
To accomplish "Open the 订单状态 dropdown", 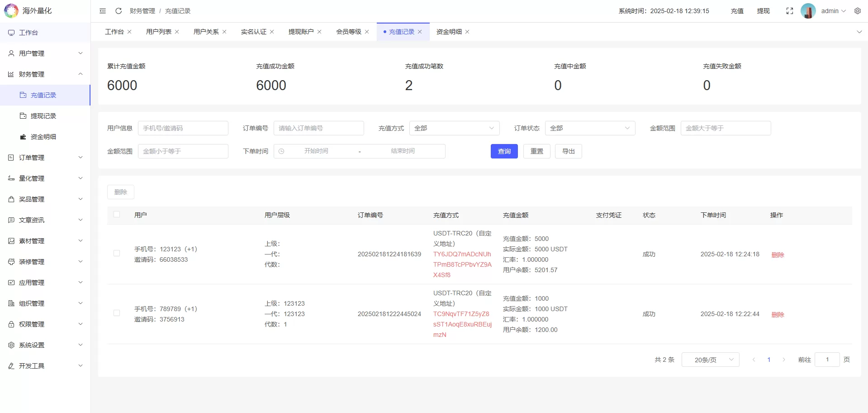I will (x=589, y=128).
